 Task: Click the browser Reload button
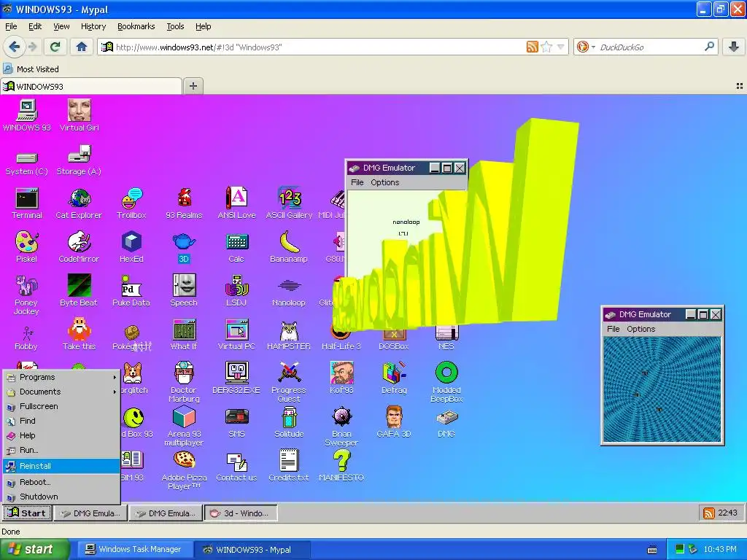click(55, 47)
